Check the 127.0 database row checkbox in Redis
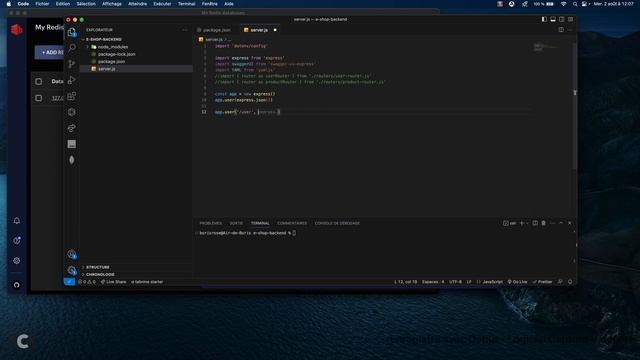Viewport: 640px width, 360px height. click(39, 98)
